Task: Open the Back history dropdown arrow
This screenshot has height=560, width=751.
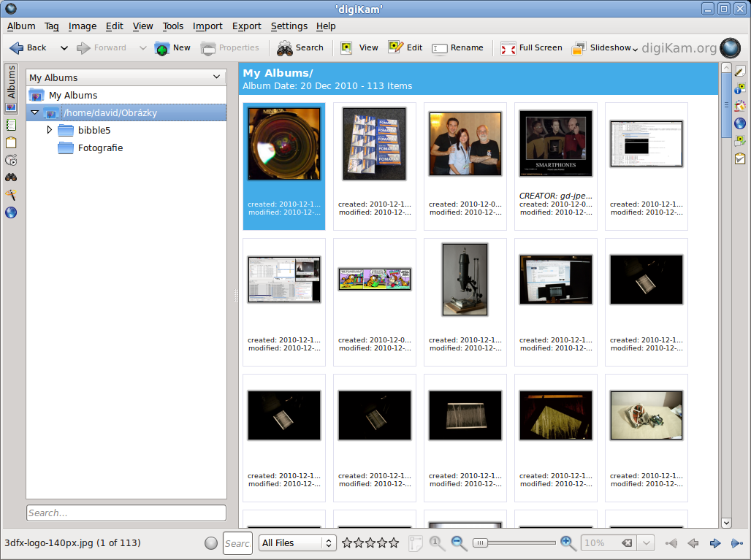Action: tap(64, 47)
